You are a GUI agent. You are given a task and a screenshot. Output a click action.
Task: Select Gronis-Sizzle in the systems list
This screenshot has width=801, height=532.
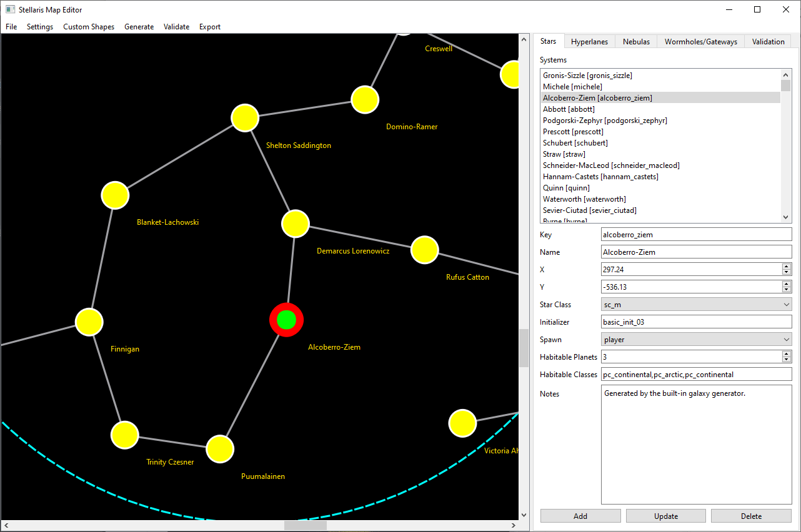click(660, 75)
